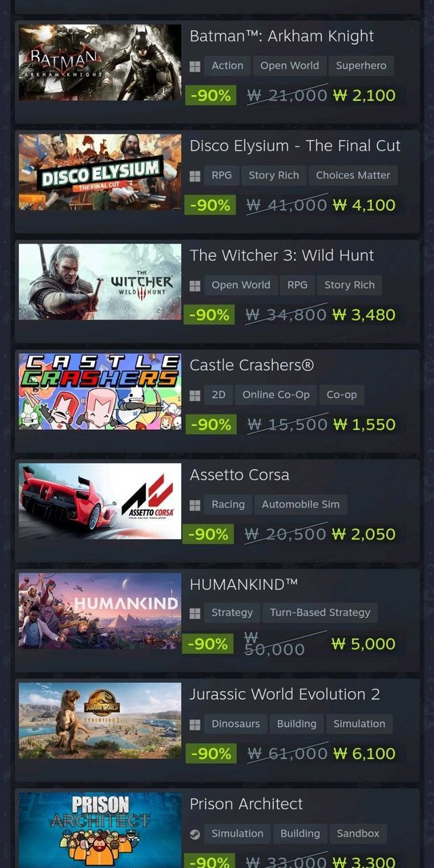
Task: Click the Windows icon in Assetto Corsa row
Action: coord(195,505)
